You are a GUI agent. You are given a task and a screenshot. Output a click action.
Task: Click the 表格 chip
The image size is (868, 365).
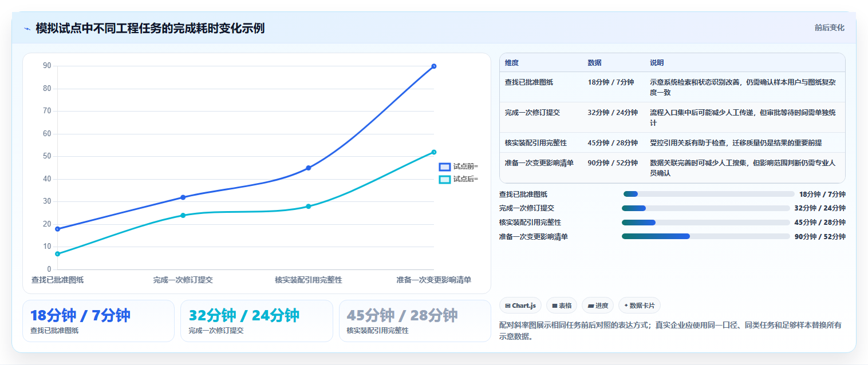pyautogui.click(x=562, y=306)
